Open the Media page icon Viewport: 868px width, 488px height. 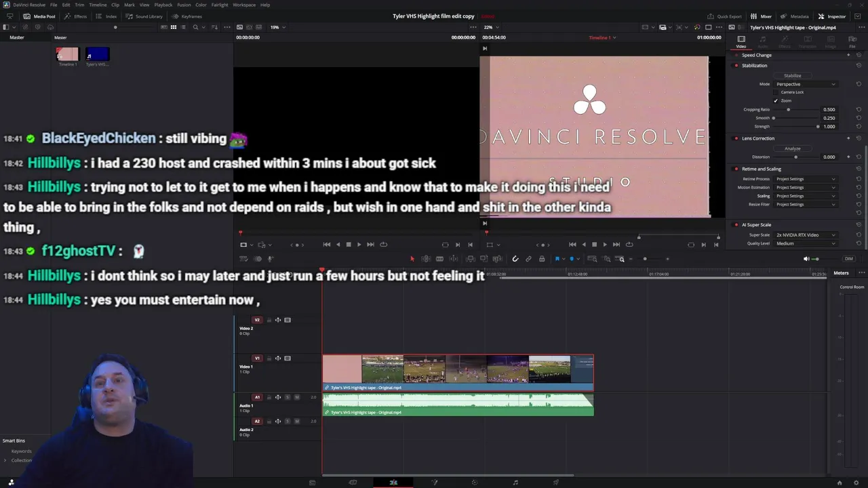click(x=312, y=483)
